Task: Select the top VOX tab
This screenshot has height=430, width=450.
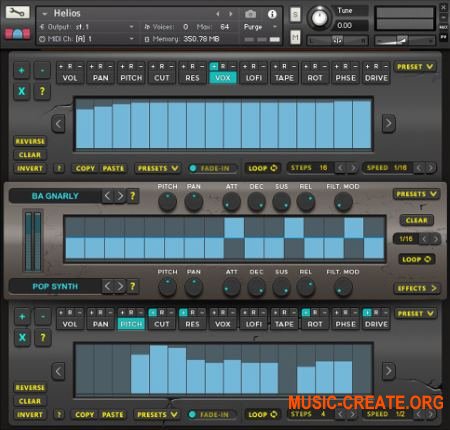Action: pos(223,78)
